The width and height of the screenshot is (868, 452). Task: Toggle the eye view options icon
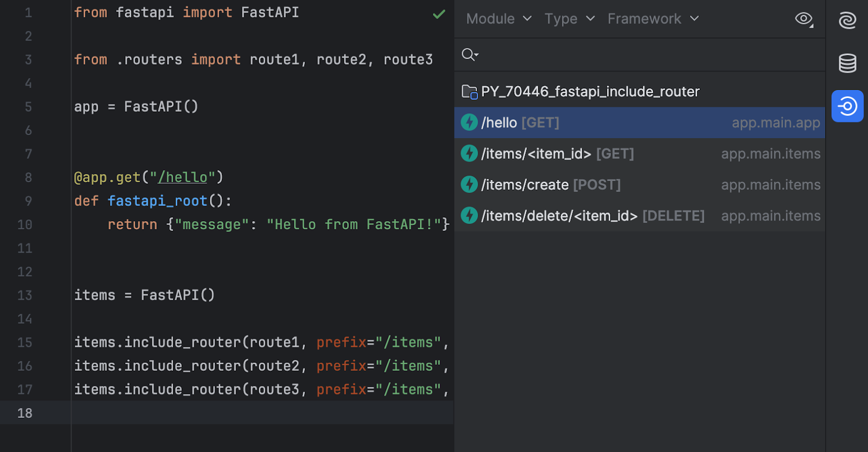(803, 19)
